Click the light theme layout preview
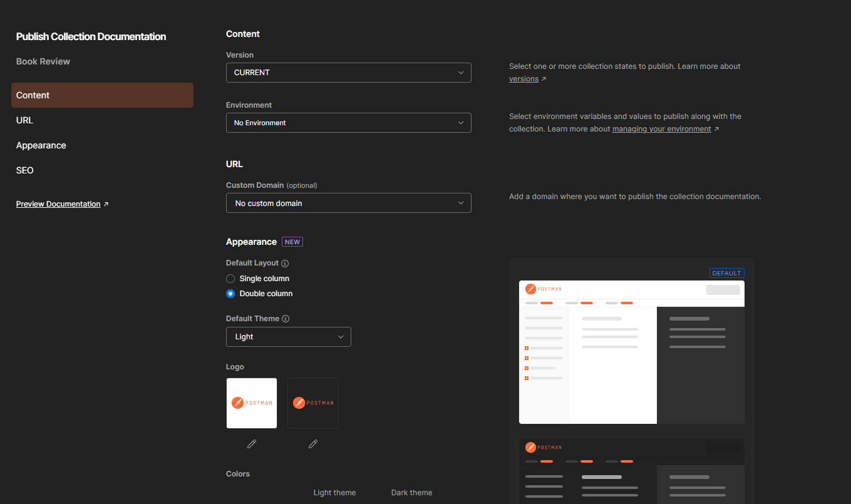 click(632, 352)
